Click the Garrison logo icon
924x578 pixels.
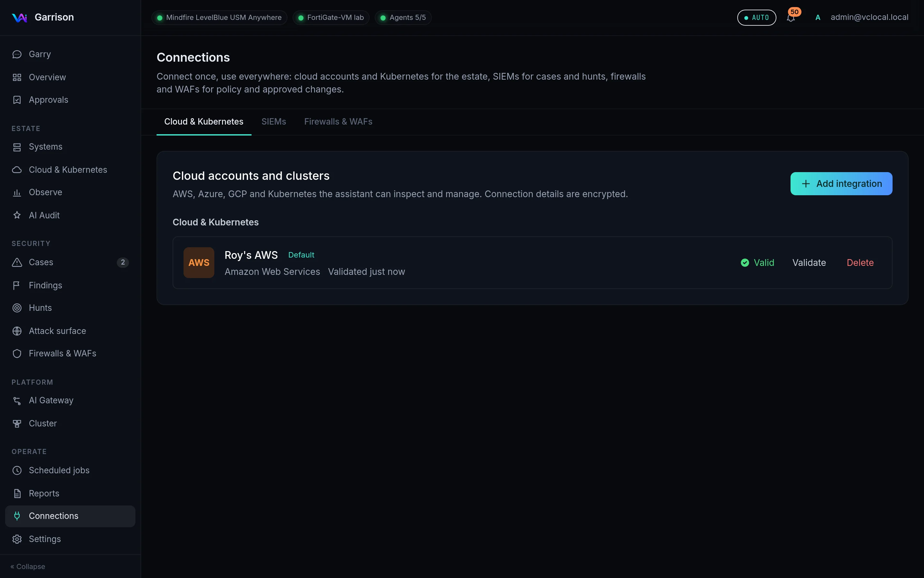[19, 18]
